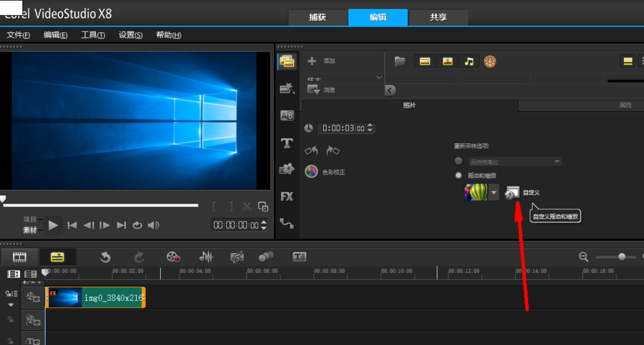Viewport: 644px width, 345px height.
Task: Step to the next frame
Action: point(105,225)
